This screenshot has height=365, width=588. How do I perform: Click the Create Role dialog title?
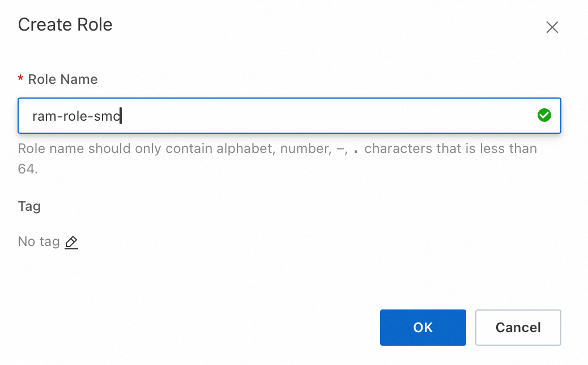click(65, 25)
